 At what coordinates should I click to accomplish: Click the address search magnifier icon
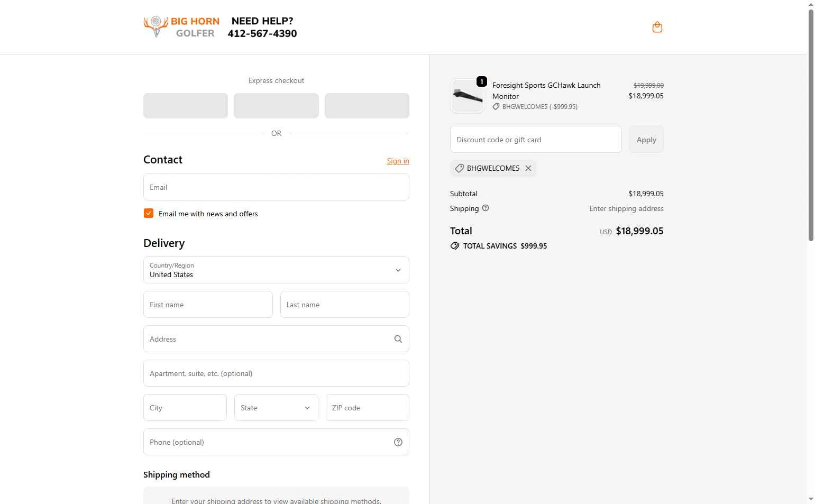(398, 339)
